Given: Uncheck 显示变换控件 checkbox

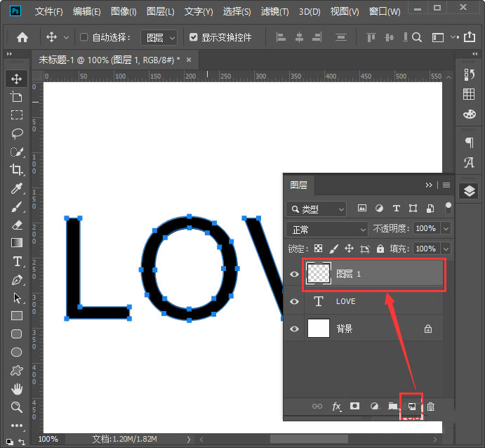Looking at the screenshot, I should (194, 37).
